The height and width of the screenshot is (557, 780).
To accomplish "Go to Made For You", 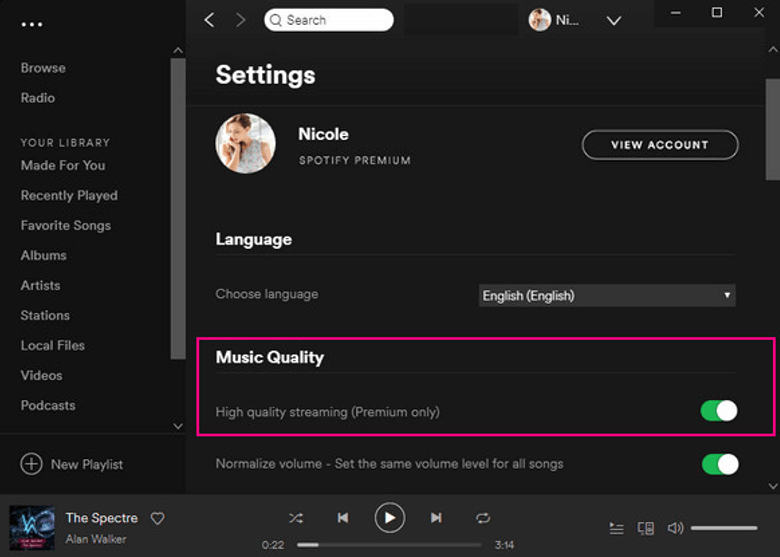I will [63, 166].
